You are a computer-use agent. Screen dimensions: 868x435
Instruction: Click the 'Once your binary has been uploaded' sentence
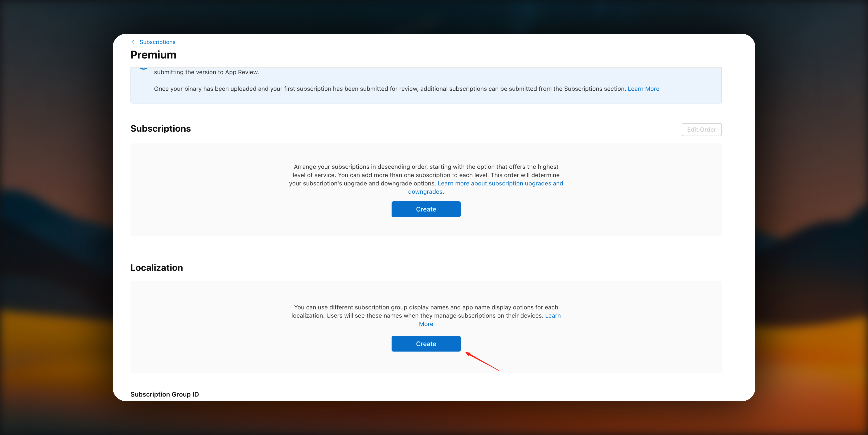[x=390, y=89]
